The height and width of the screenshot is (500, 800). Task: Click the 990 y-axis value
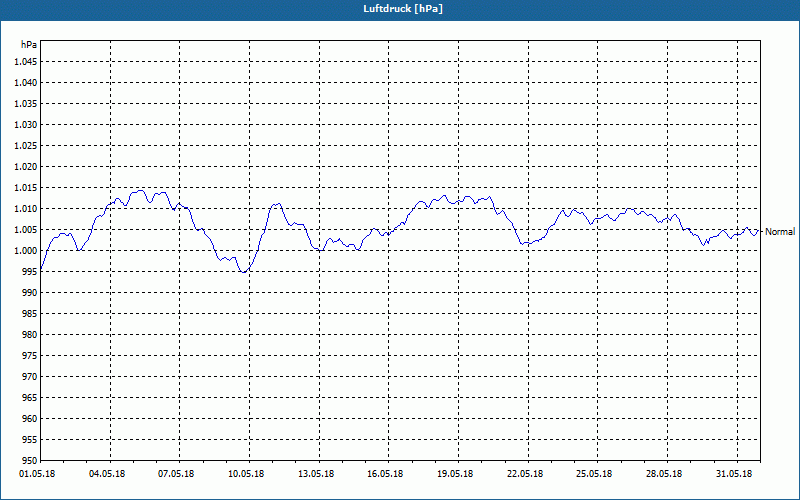(x=31, y=292)
